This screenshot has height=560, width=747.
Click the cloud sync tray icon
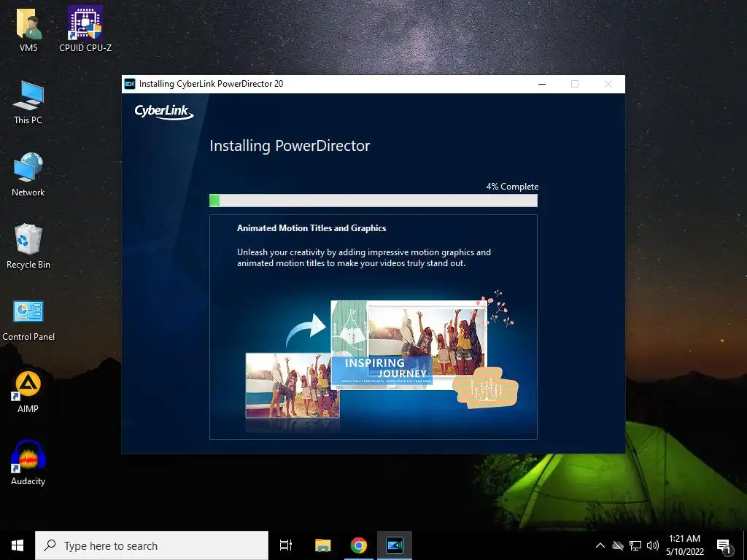point(618,545)
